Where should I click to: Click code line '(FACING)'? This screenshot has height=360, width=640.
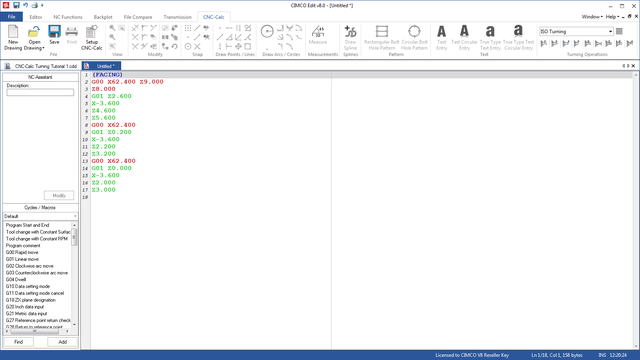107,75
